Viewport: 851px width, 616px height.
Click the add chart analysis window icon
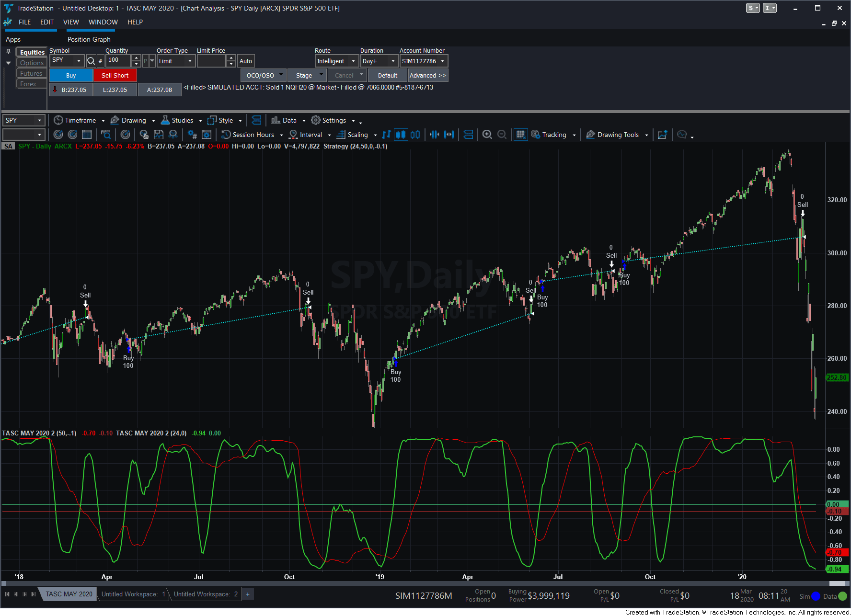tap(662, 135)
